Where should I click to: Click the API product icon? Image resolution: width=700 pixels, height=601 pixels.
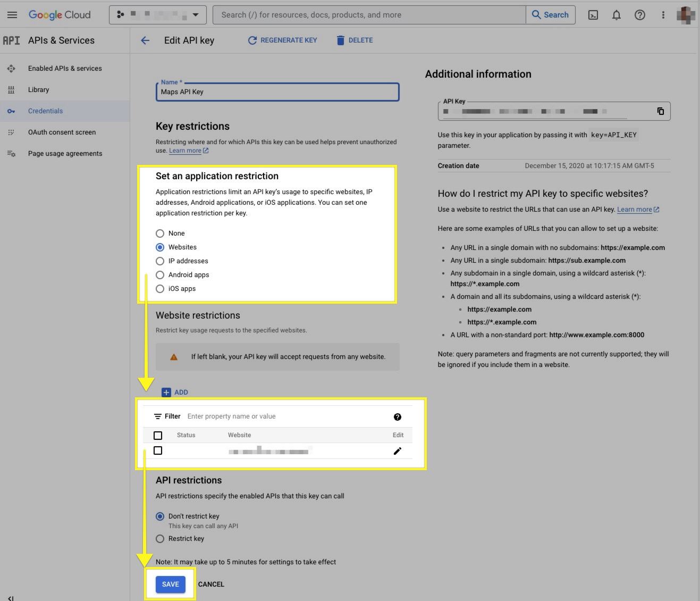click(x=11, y=40)
